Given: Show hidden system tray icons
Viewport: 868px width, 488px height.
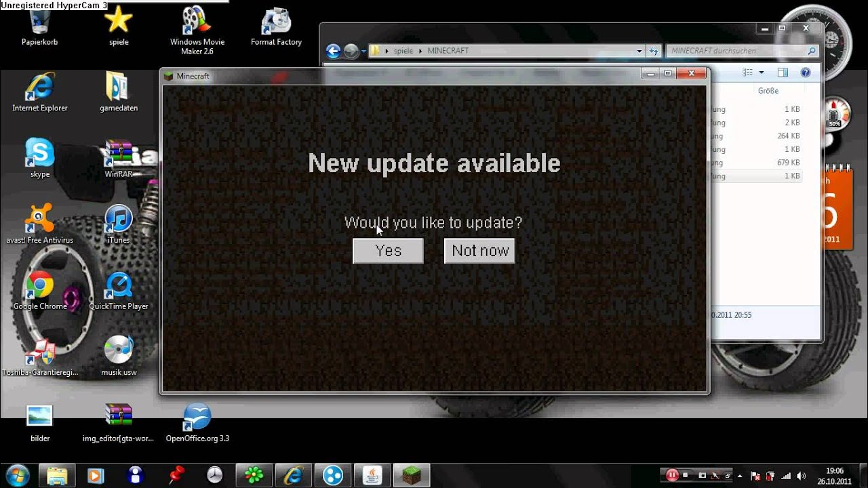Looking at the screenshot, I should tap(740, 476).
